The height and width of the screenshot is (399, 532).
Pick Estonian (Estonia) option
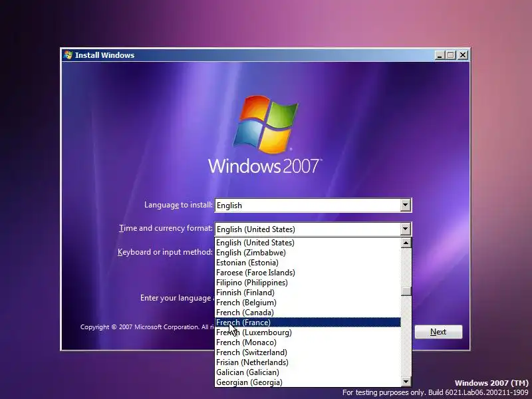(x=308, y=263)
